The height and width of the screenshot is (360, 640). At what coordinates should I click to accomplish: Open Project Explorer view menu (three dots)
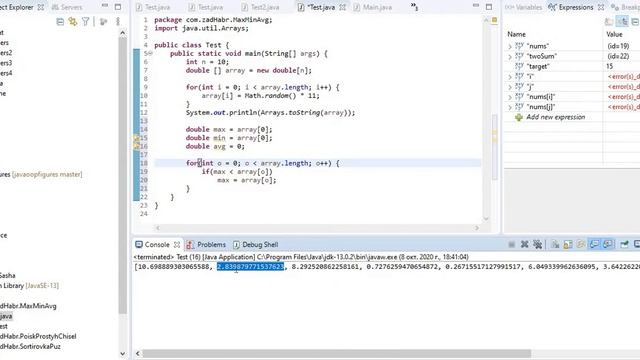pyautogui.click(x=118, y=22)
